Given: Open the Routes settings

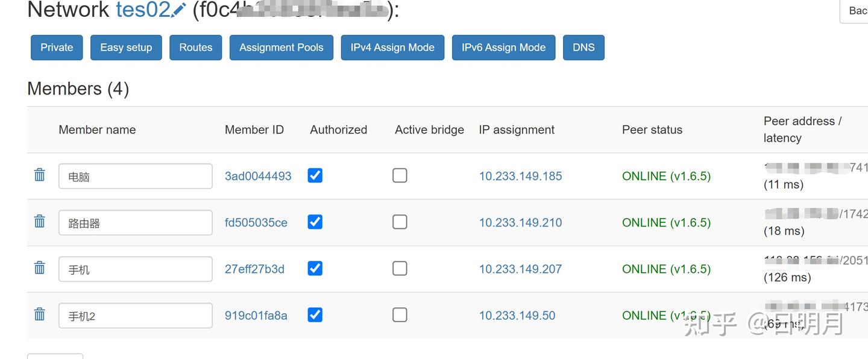Looking at the screenshot, I should [x=196, y=48].
